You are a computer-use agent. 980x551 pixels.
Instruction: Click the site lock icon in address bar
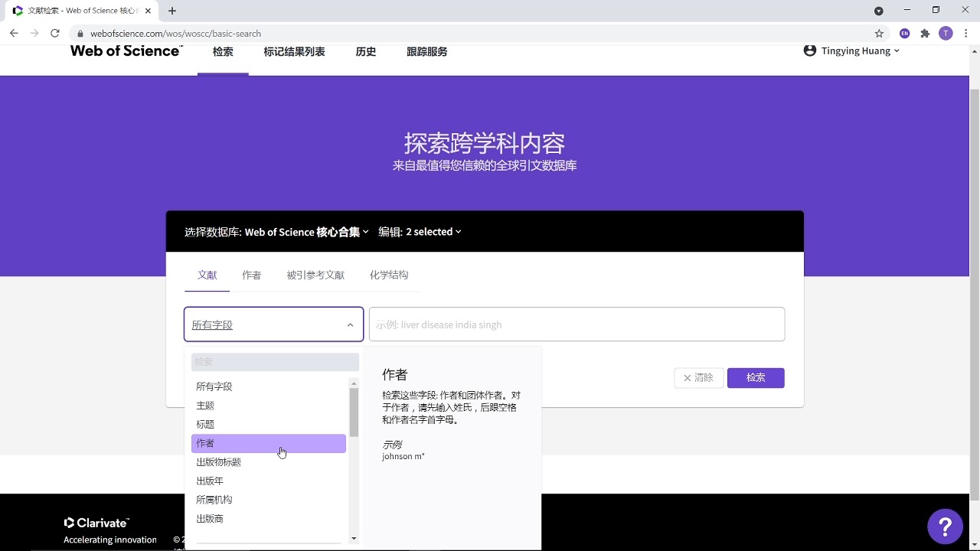(80, 34)
